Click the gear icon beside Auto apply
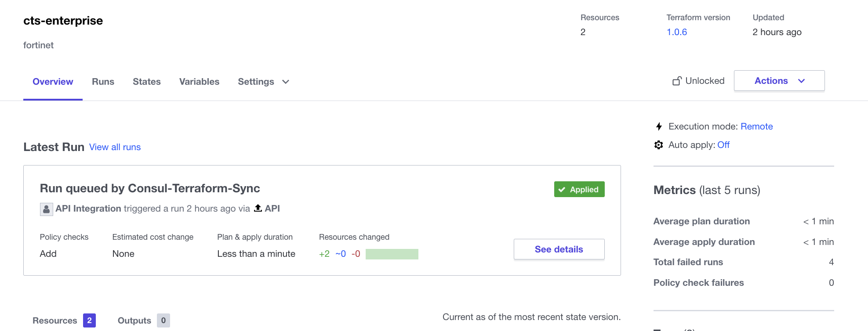 658,145
